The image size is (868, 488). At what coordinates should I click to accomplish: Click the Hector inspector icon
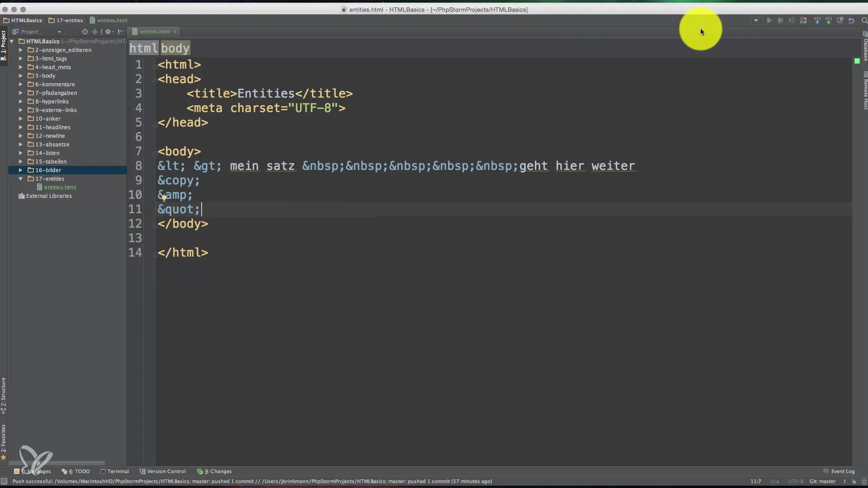pyautogui.click(x=863, y=482)
